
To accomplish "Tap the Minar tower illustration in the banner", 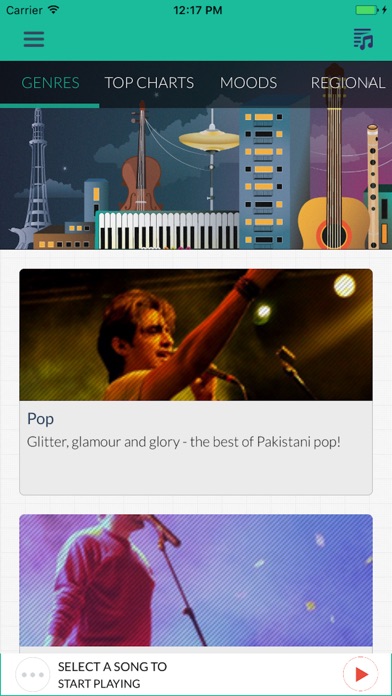I will pos(38,171).
